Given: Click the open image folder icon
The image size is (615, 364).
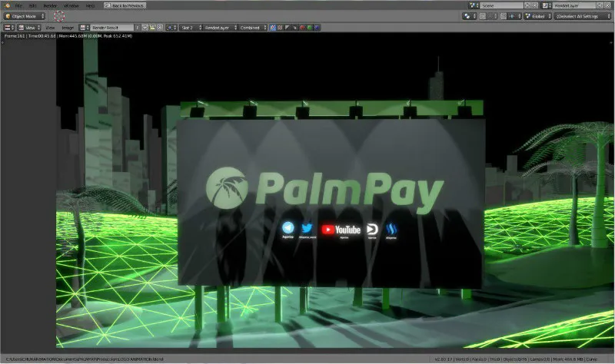Looking at the screenshot, I should click(152, 28).
